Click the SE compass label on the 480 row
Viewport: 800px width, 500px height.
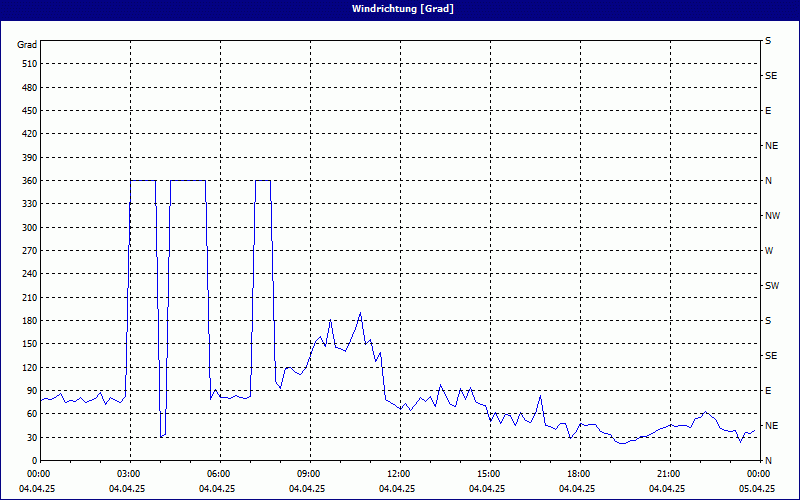tap(771, 76)
